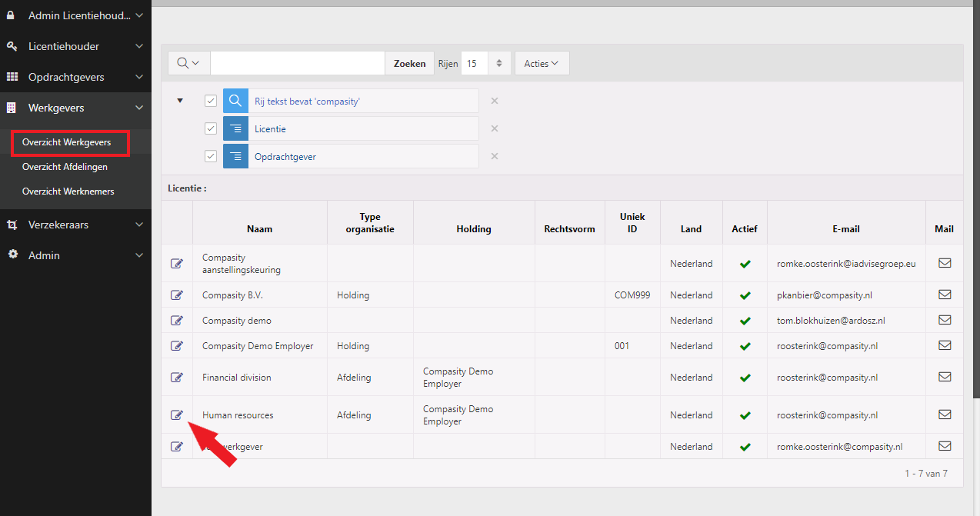Edit the Financial division row
Image resolution: width=980 pixels, height=516 pixels.
tap(177, 378)
